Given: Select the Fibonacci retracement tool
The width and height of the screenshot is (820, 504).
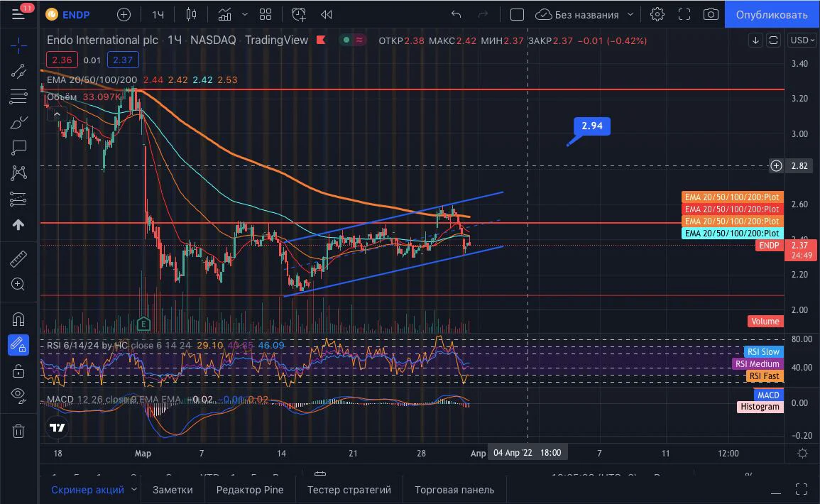Looking at the screenshot, I should (x=18, y=97).
